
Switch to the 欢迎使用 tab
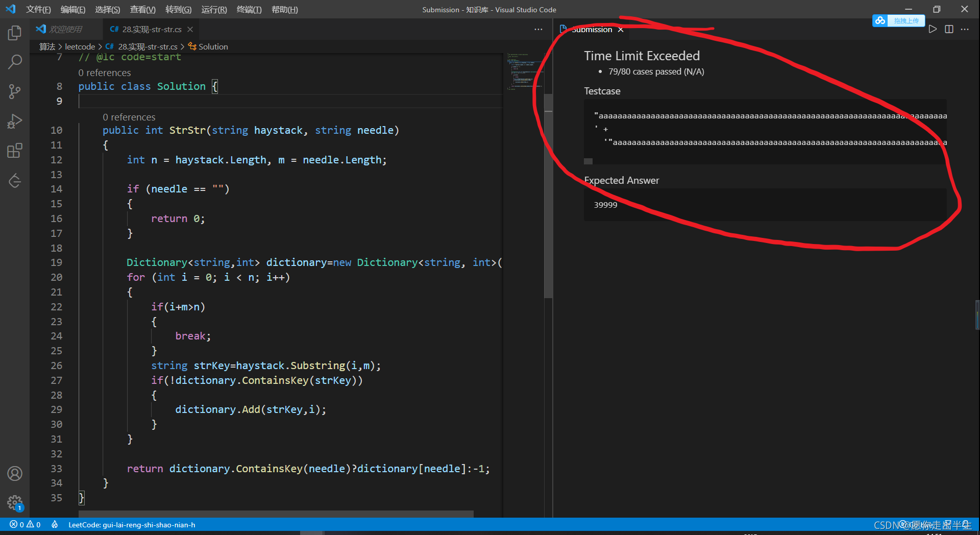point(65,29)
